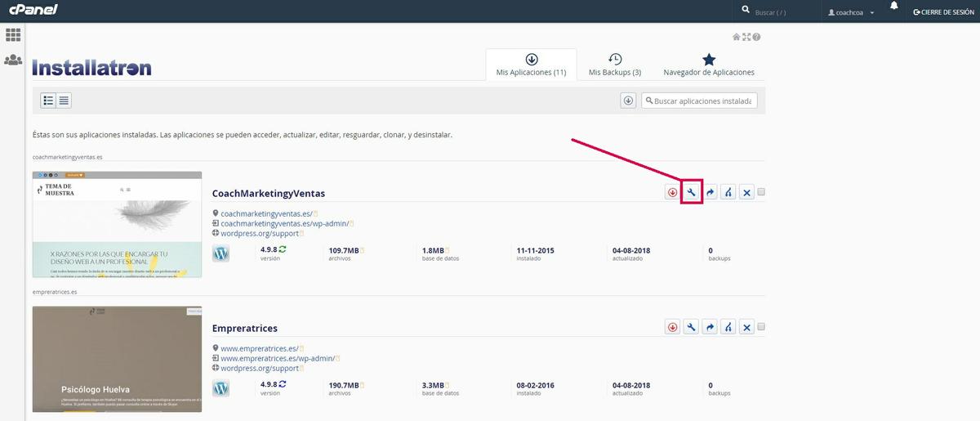
Task: Click the wrench edit icon for Empreratrices
Action: pos(691,327)
